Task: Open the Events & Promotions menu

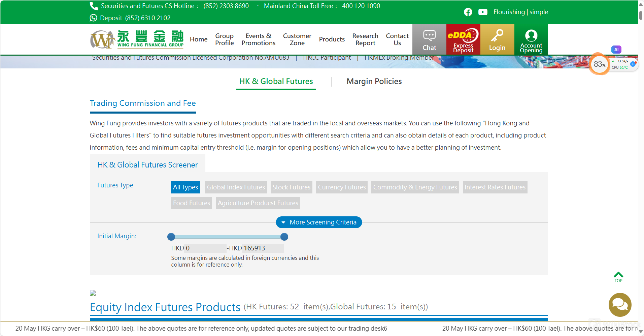Action: 259,39
